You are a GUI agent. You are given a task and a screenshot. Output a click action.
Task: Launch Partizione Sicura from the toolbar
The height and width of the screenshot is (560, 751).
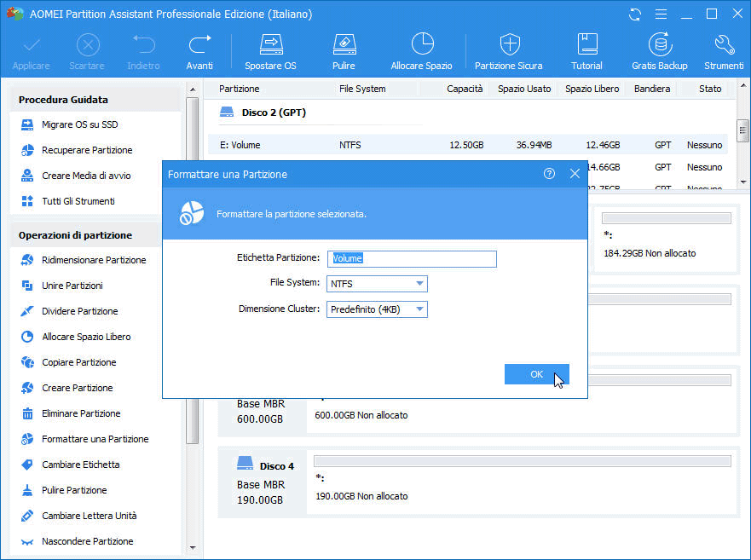tap(509, 51)
